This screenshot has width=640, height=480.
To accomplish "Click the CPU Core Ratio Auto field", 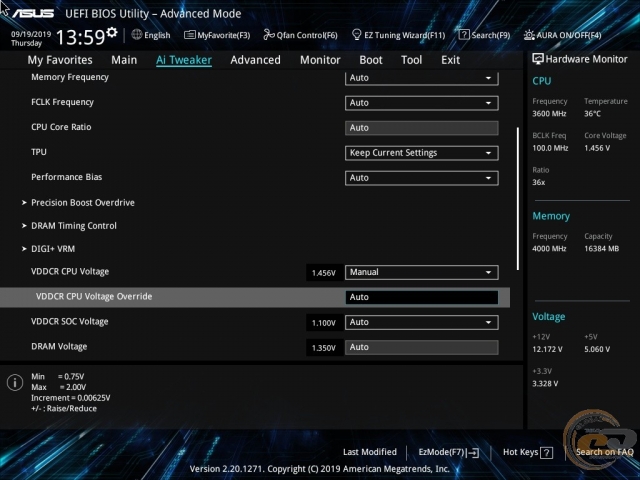I will pyautogui.click(x=421, y=128).
